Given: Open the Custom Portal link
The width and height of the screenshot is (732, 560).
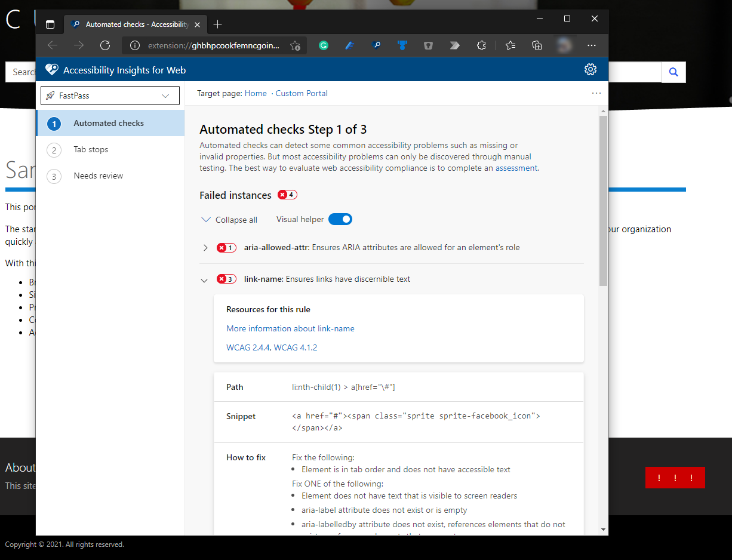Looking at the screenshot, I should [x=302, y=93].
